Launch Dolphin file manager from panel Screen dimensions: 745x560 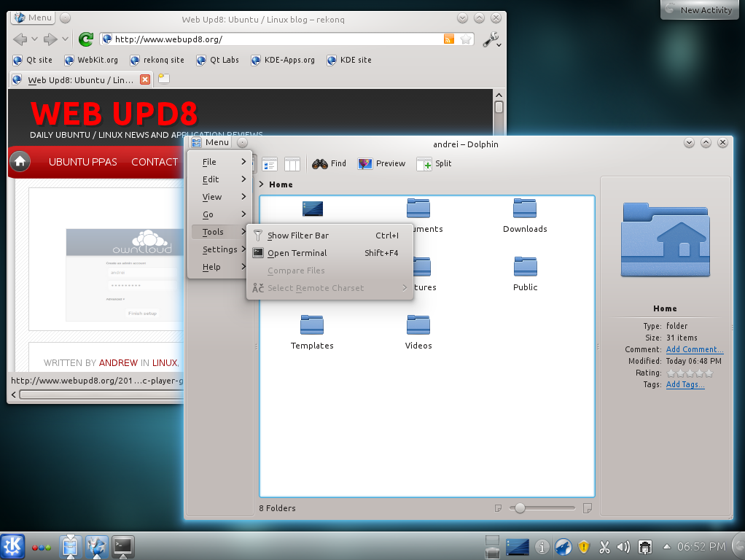click(70, 547)
